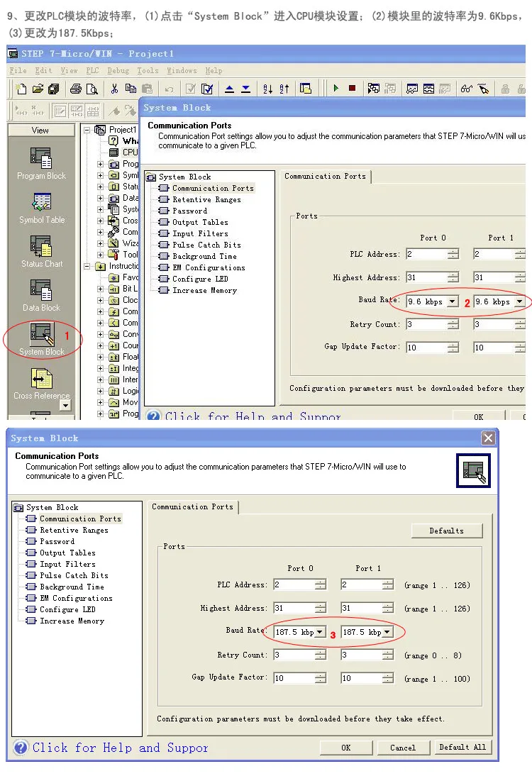This screenshot has width=532, height=776.
Task: Expand the Data Block tree node
Action: coord(101,198)
